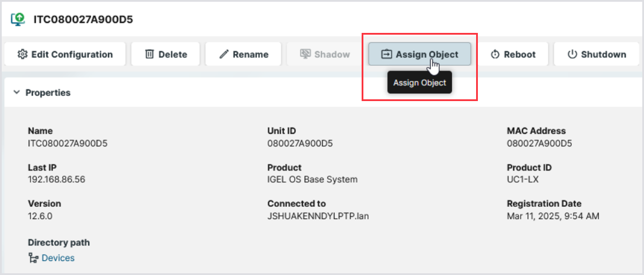Click the Product ID value UC1-LX

click(x=522, y=179)
